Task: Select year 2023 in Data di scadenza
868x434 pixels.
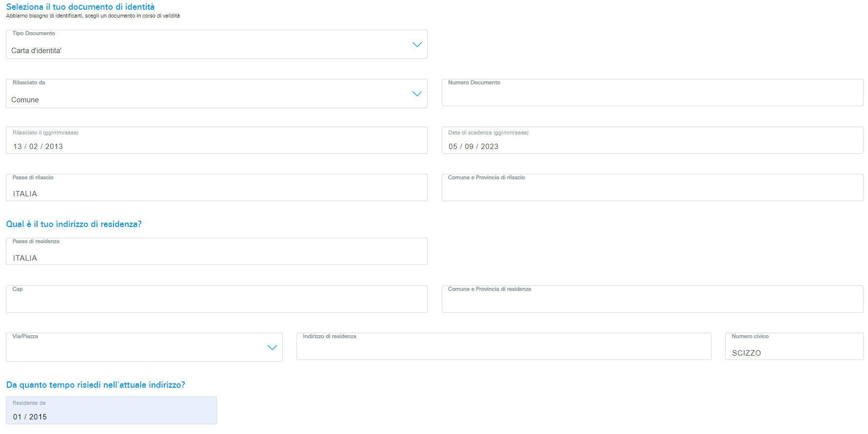Action: pos(490,147)
